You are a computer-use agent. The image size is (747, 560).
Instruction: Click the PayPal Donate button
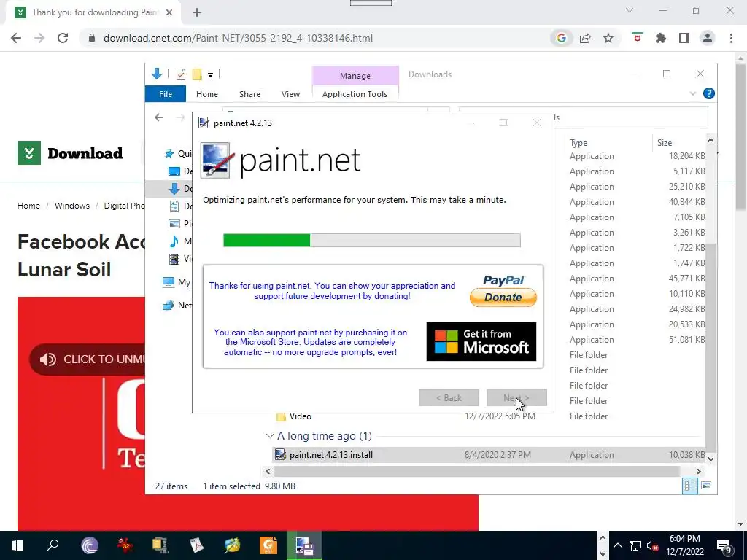(x=503, y=290)
